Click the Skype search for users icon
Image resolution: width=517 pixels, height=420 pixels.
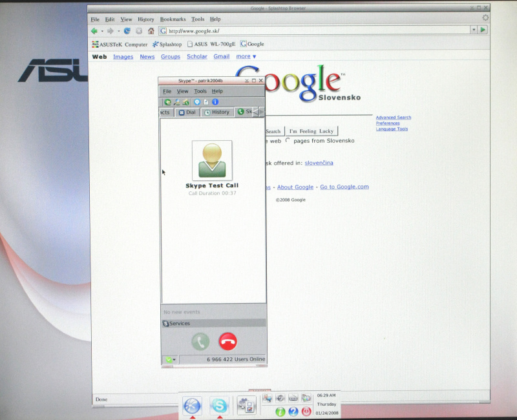click(177, 102)
